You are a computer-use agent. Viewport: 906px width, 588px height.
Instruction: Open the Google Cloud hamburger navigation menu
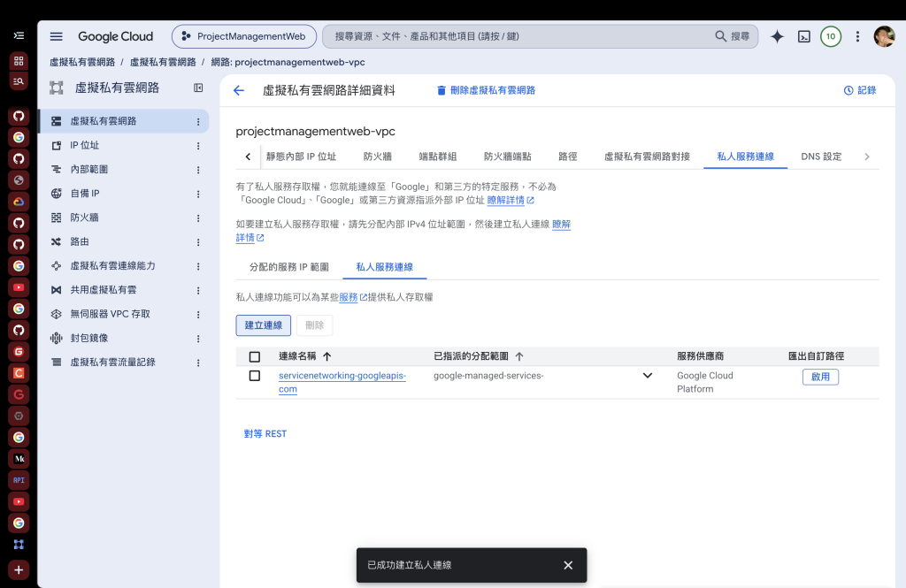tap(56, 36)
